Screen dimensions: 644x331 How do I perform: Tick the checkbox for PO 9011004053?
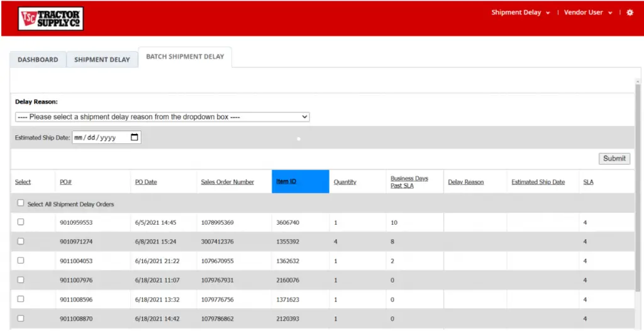(x=21, y=261)
